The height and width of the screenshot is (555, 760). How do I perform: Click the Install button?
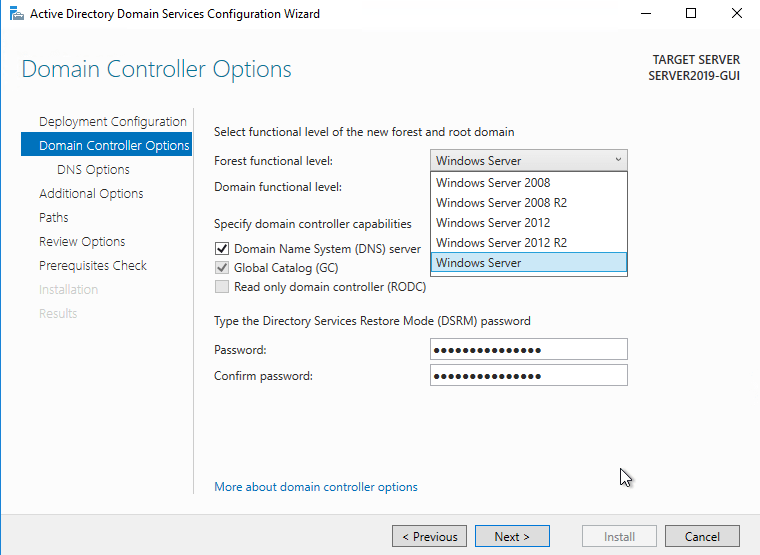coord(619,536)
